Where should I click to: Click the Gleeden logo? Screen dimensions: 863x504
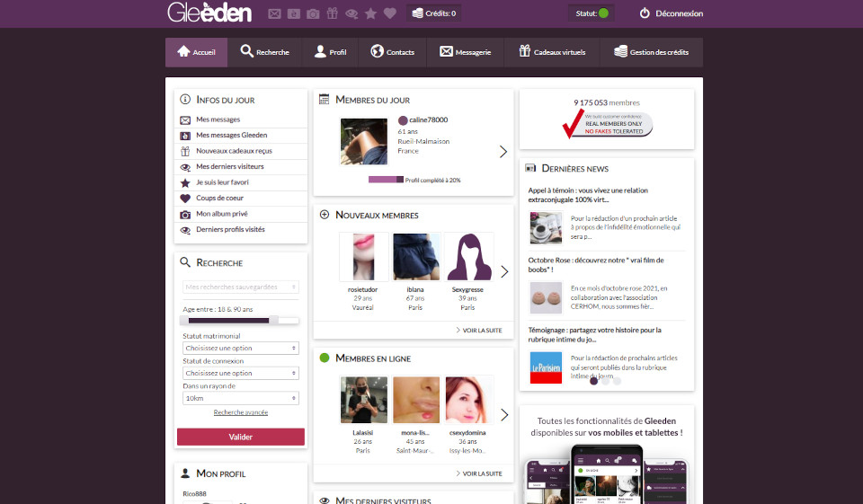point(209,13)
